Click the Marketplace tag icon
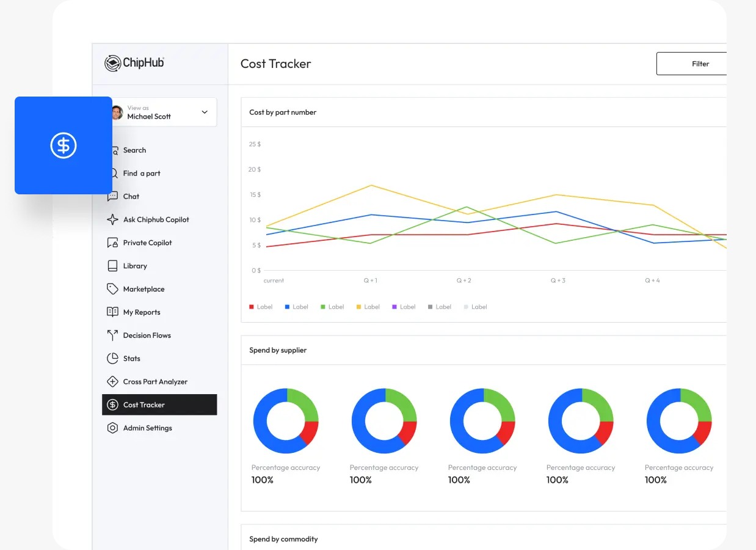 coord(112,289)
